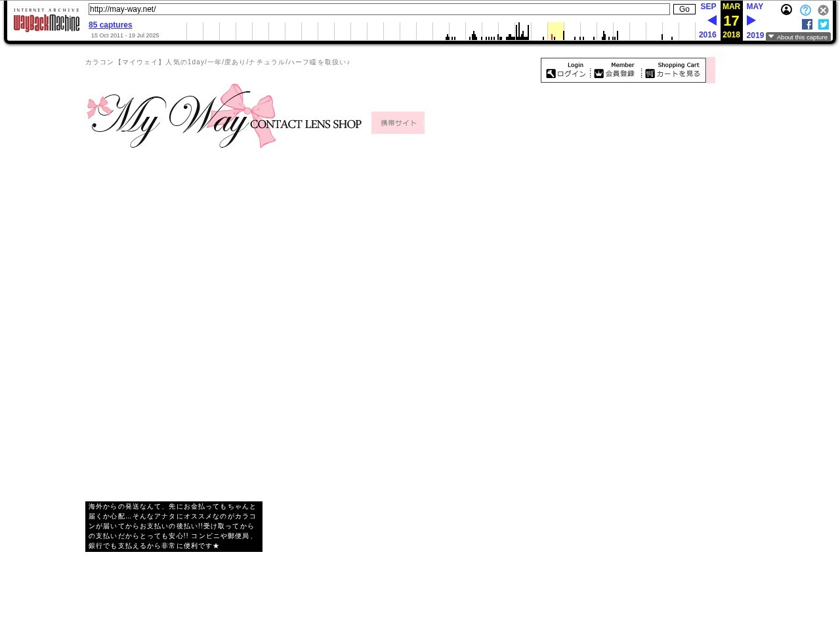Share capture on Facebook
This screenshot has width=840, height=630.
[807, 24]
